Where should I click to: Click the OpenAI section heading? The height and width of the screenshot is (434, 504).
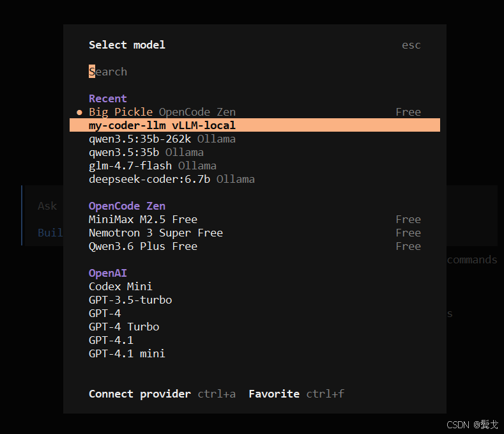pos(108,273)
